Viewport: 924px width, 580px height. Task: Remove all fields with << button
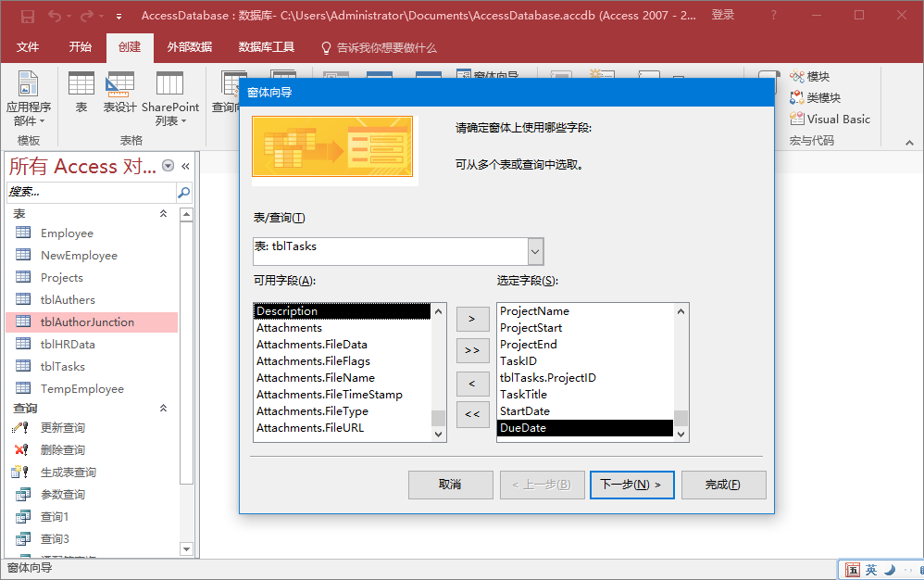472,414
